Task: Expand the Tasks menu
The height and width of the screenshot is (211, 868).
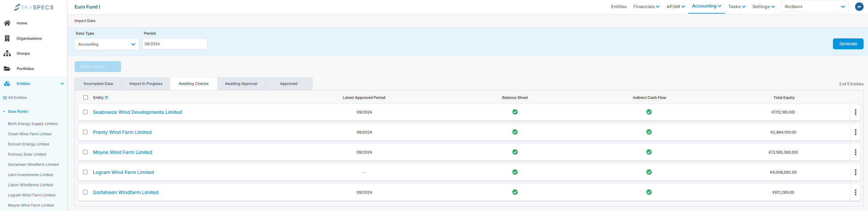Action: [x=737, y=6]
